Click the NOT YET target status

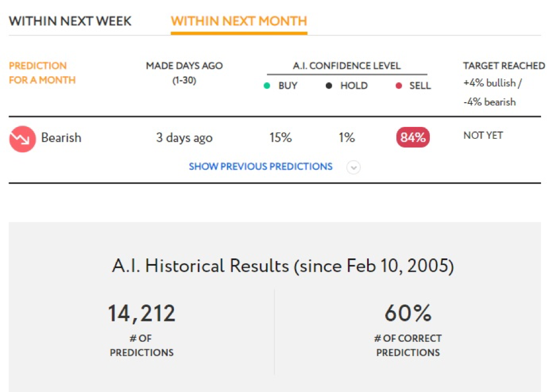coord(483,135)
